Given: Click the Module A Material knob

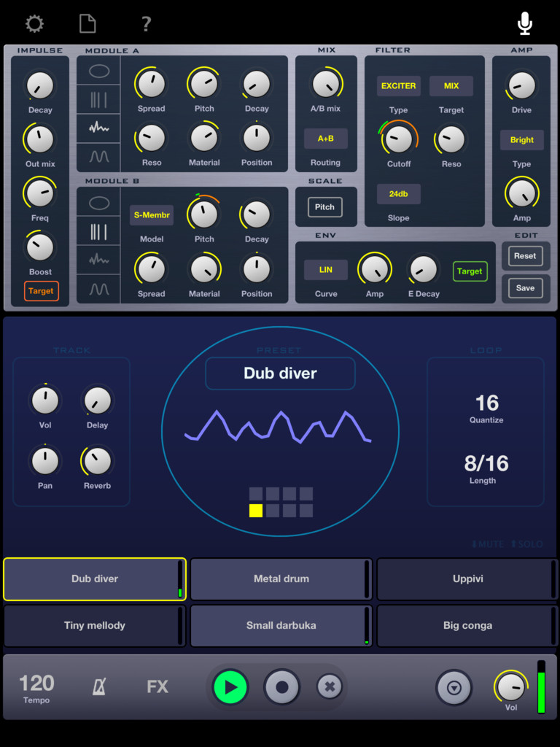Looking at the screenshot, I should click(204, 138).
